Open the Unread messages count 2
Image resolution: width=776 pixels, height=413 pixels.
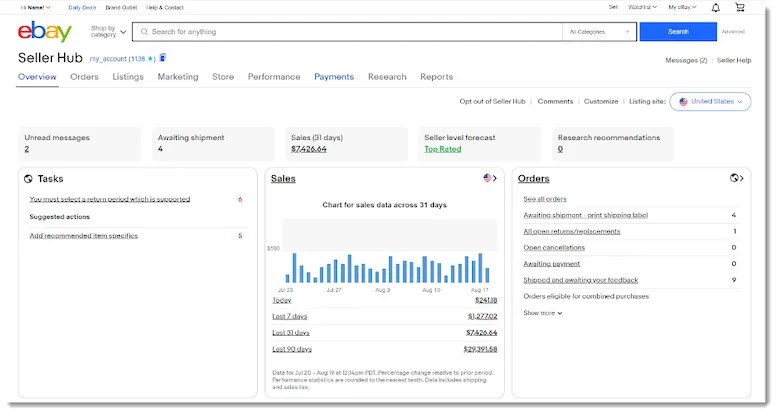pos(27,149)
